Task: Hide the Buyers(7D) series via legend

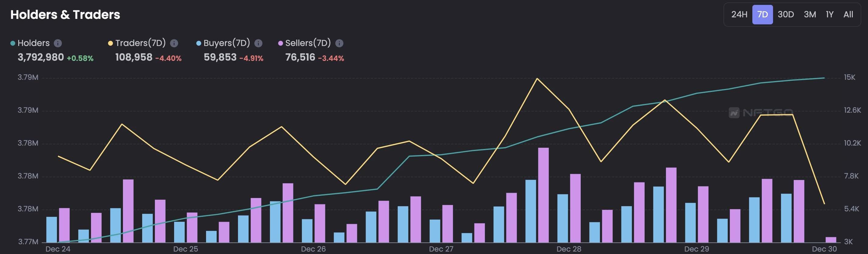Action: point(226,43)
